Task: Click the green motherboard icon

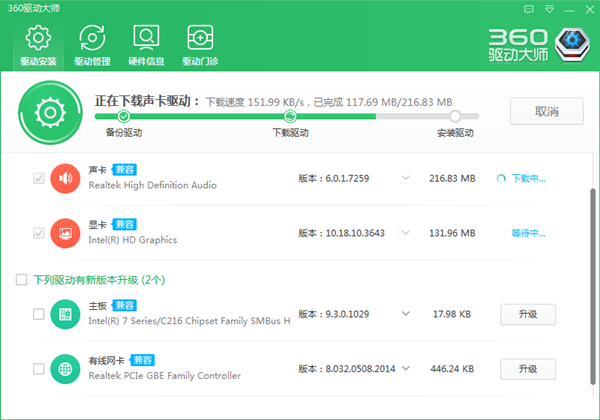Action: point(65,315)
